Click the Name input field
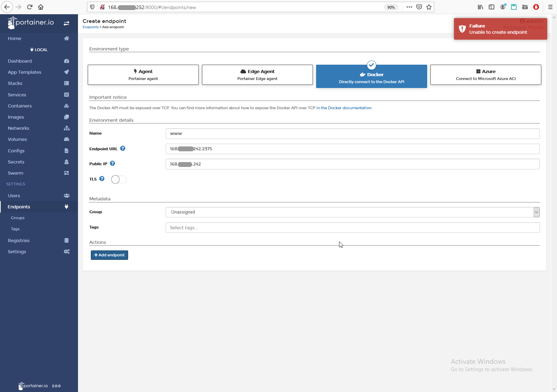Viewport: 557px width, 392px height. click(x=353, y=134)
